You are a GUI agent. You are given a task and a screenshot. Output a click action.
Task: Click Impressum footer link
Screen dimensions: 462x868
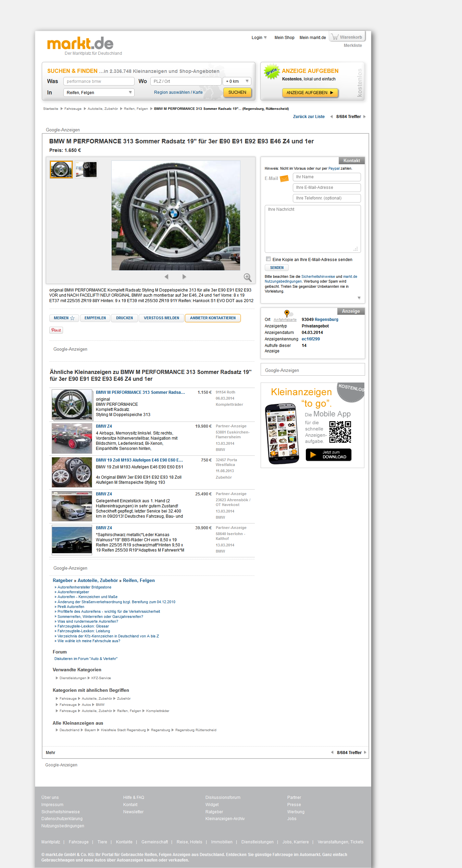[x=52, y=805]
